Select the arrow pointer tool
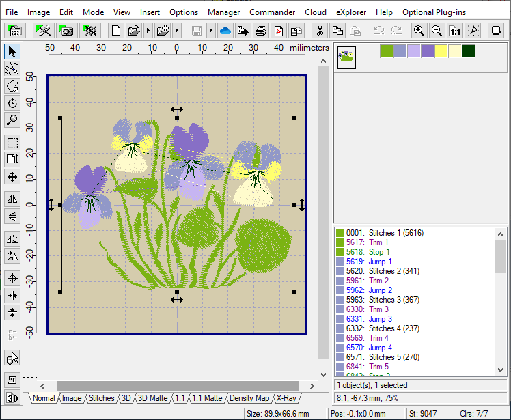The width and height of the screenshot is (511, 420). [12, 52]
